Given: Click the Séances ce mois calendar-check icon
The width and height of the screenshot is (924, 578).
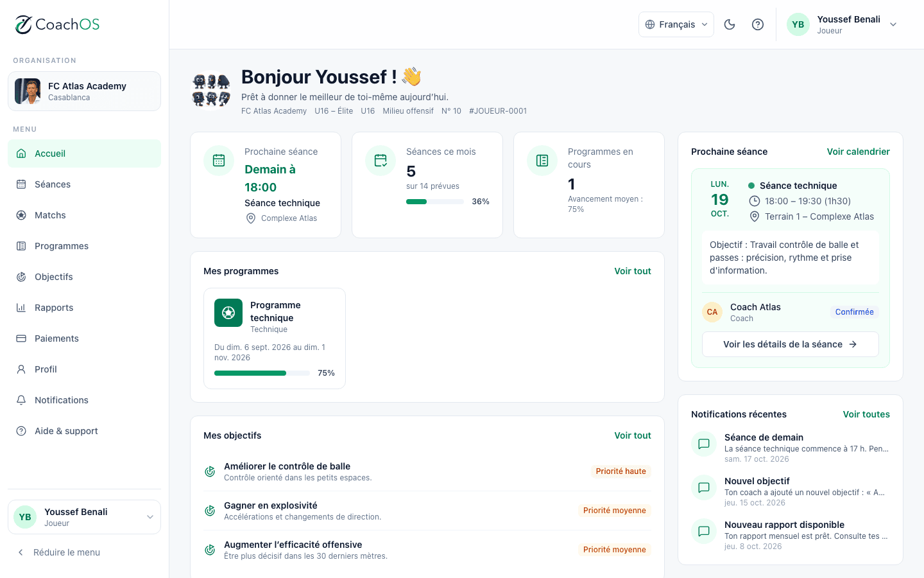Looking at the screenshot, I should click(x=381, y=161).
